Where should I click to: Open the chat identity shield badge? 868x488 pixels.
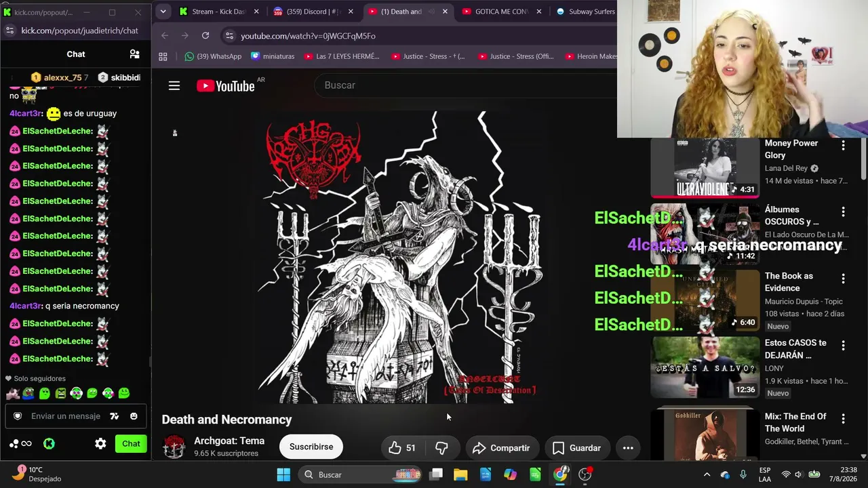click(x=18, y=416)
